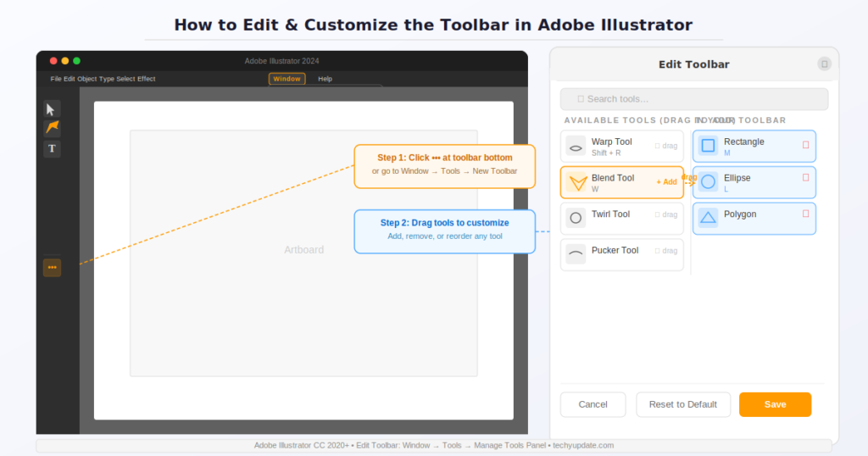
Task: Click the Blend Tool label
Action: click(x=613, y=178)
